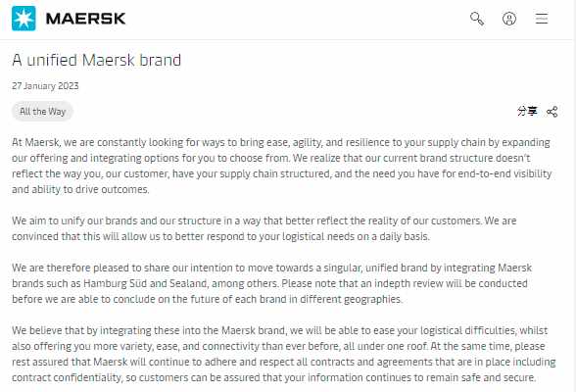The image size is (576, 392).
Task: Open the search magnifier icon
Action: pyautogui.click(x=477, y=19)
